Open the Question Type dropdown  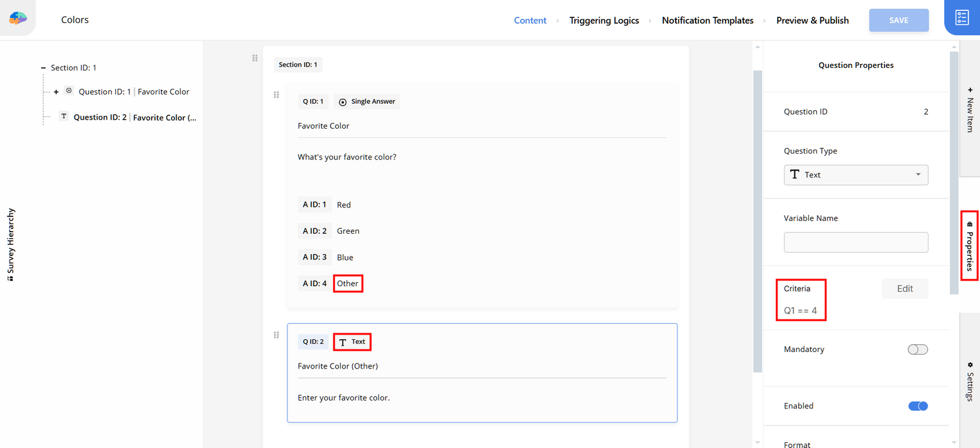tap(855, 175)
